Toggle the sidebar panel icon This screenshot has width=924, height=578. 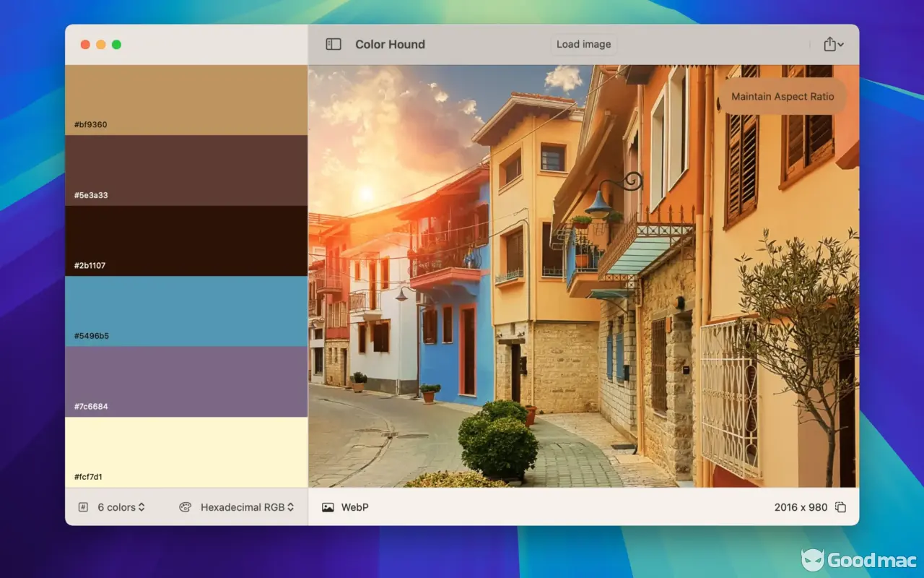(x=334, y=44)
